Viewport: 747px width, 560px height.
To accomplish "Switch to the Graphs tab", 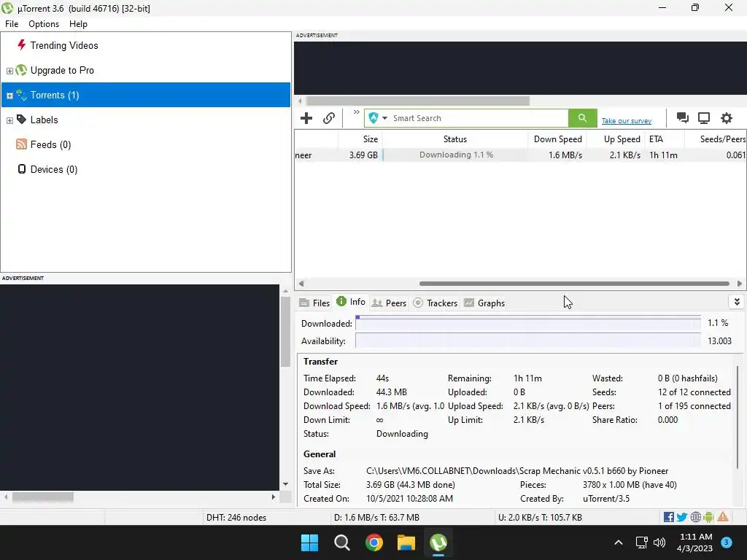I will click(x=484, y=303).
